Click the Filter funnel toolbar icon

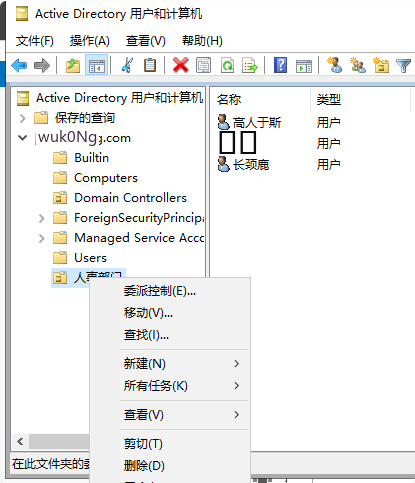pos(403,65)
